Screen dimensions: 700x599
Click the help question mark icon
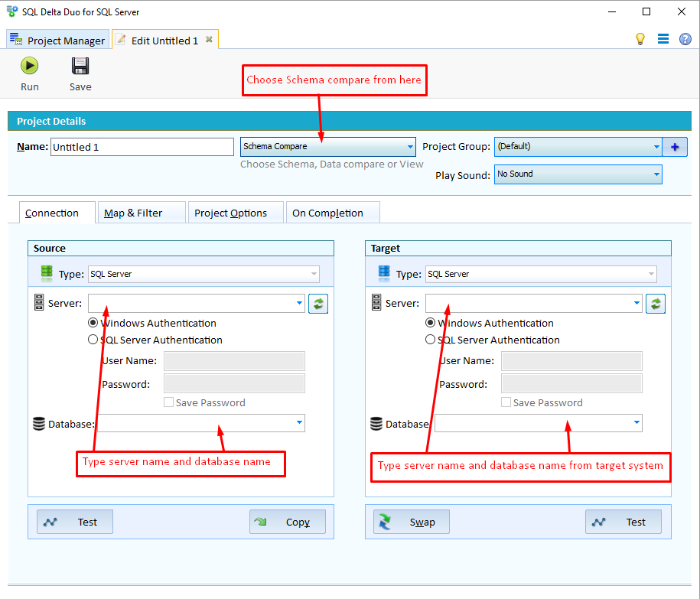[x=685, y=38]
